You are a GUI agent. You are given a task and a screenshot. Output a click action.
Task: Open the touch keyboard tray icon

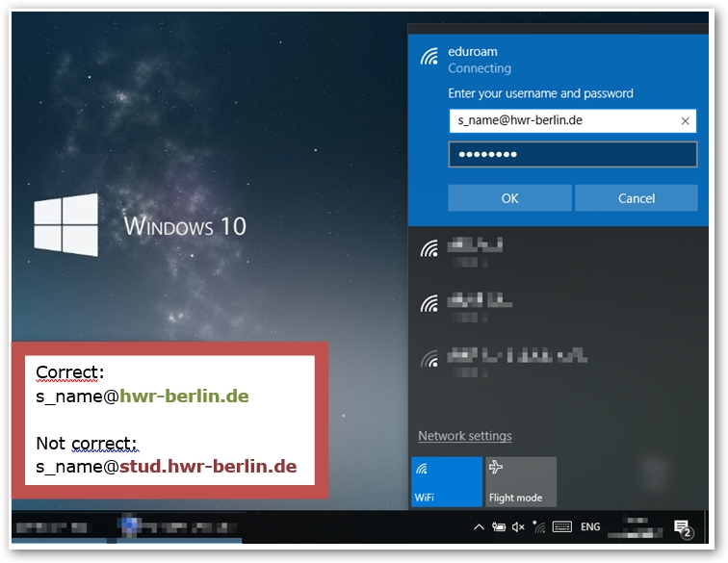click(x=561, y=526)
